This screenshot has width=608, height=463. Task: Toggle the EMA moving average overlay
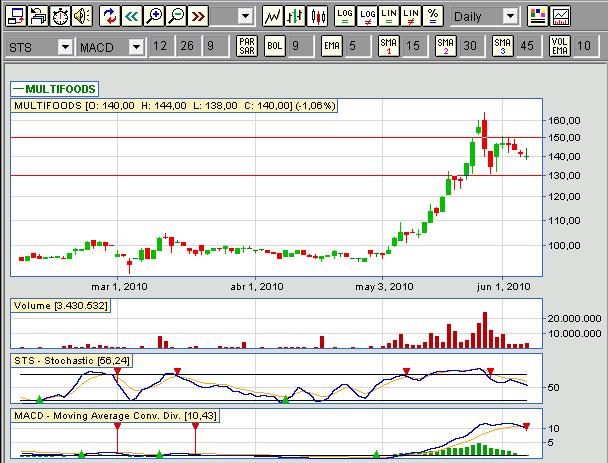tap(332, 46)
